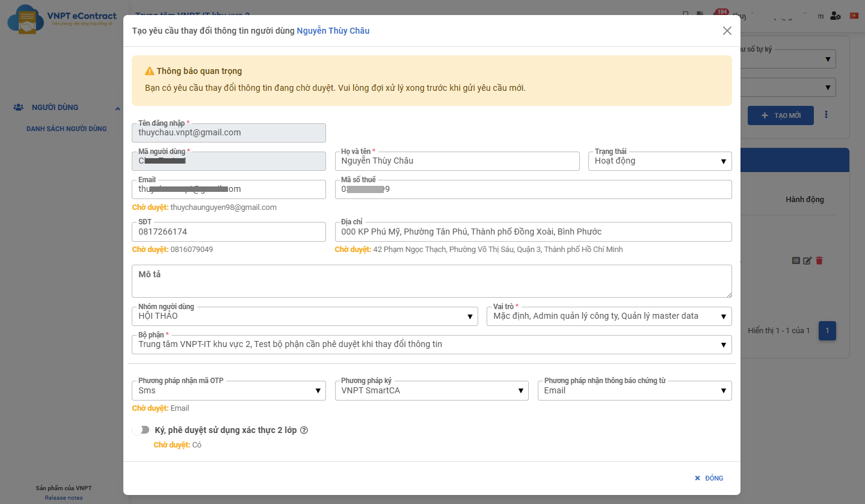Click the document icon in the top bar
This screenshot has height=504, width=865.
[x=700, y=14]
